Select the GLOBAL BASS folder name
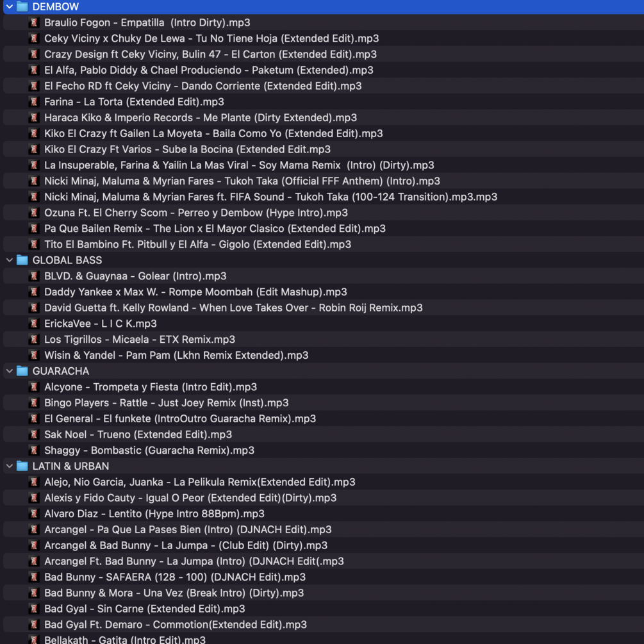This screenshot has height=644, width=644. tap(67, 260)
